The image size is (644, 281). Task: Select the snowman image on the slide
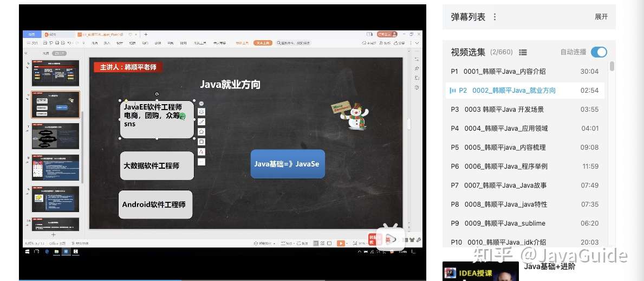point(350,116)
